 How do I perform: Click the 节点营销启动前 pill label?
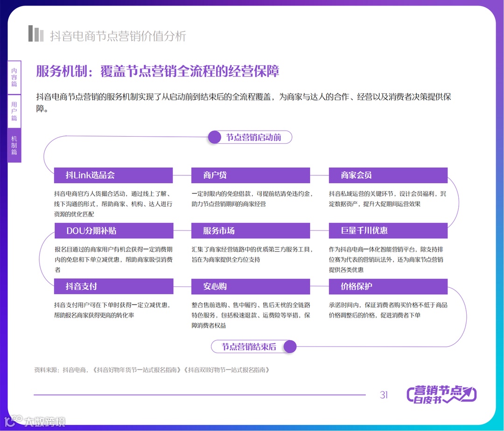[x=253, y=138]
